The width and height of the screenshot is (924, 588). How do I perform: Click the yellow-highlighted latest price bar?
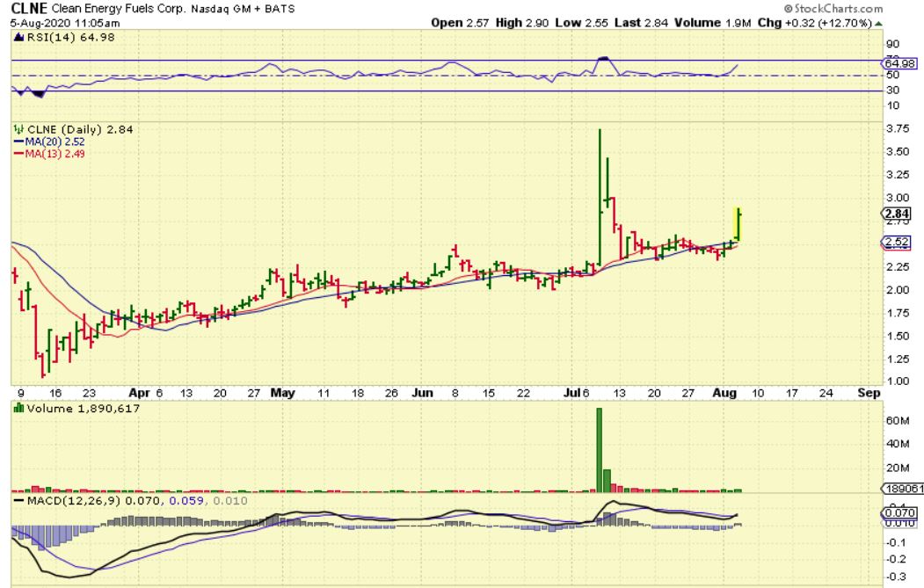pos(737,224)
